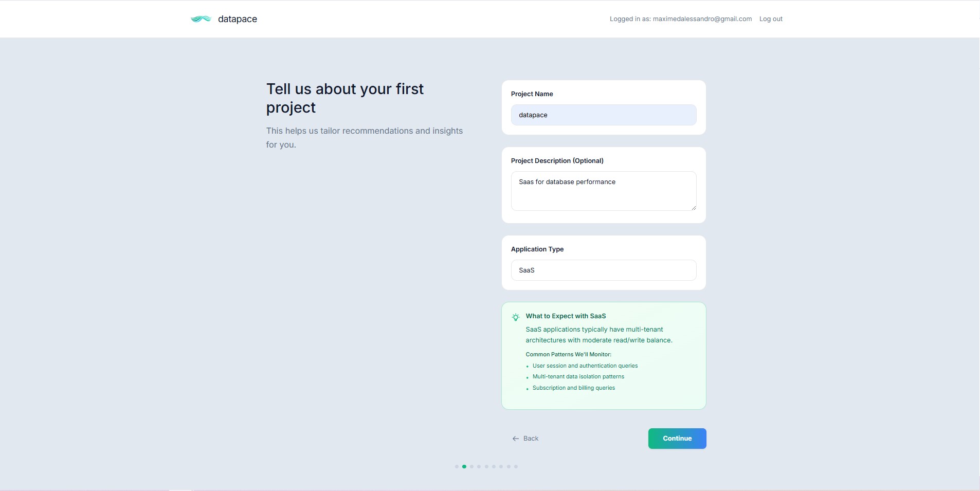This screenshot has width=980, height=491.
Task: Click the Multi-tenant data isolation patterns bullet
Action: [578, 376]
